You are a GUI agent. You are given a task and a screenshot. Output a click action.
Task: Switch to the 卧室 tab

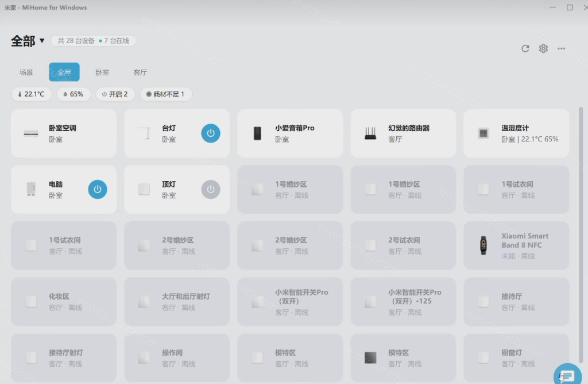102,72
